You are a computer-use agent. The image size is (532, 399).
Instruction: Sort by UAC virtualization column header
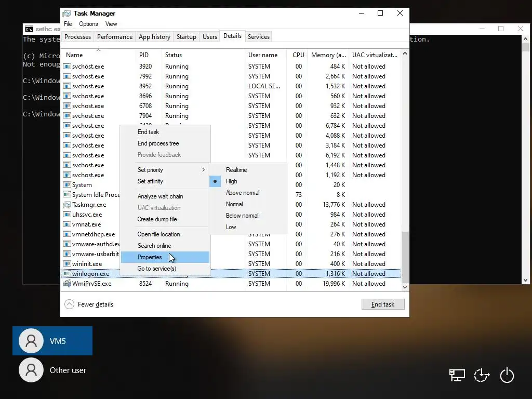coord(375,55)
